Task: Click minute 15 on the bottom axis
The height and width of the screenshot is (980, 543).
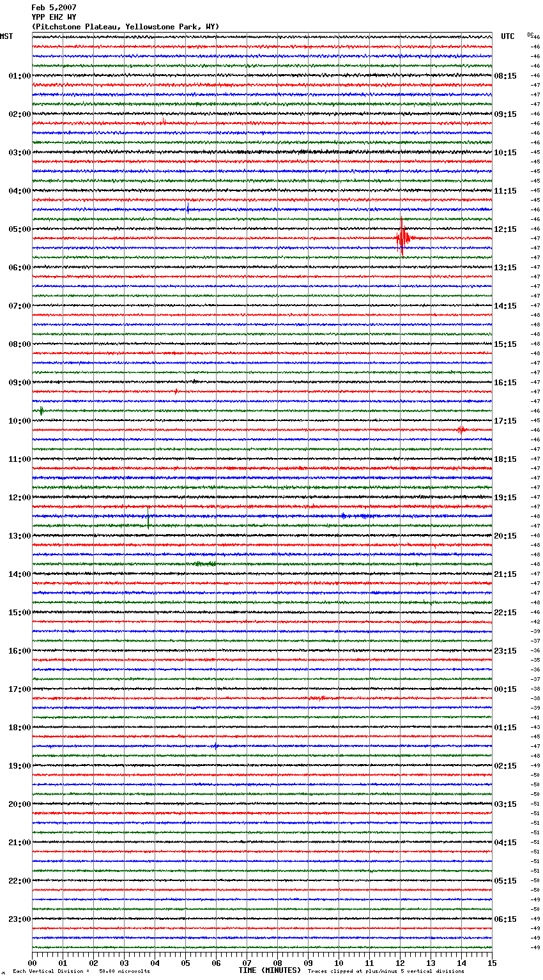Action: [x=492, y=962]
